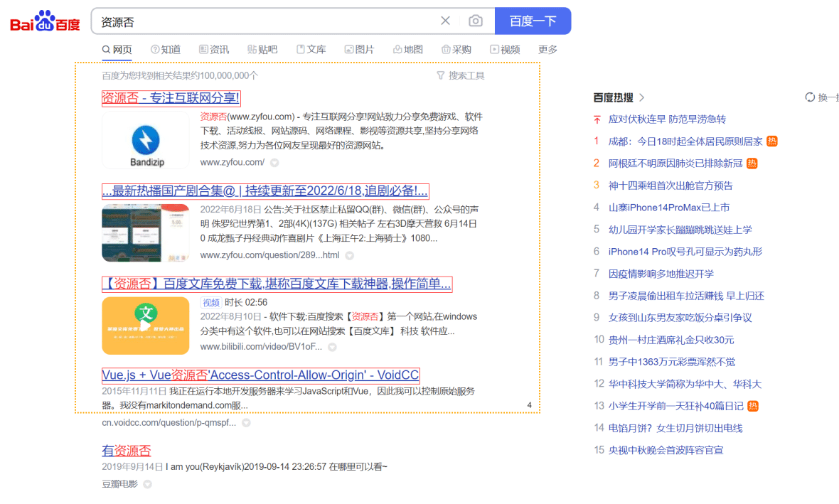This screenshot has height=504, width=839.
Task: Click the Baidu logo
Action: pyautogui.click(x=45, y=21)
